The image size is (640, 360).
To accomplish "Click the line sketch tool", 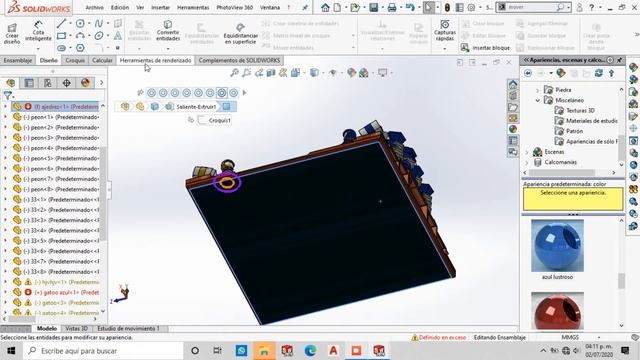I will coord(61,24).
